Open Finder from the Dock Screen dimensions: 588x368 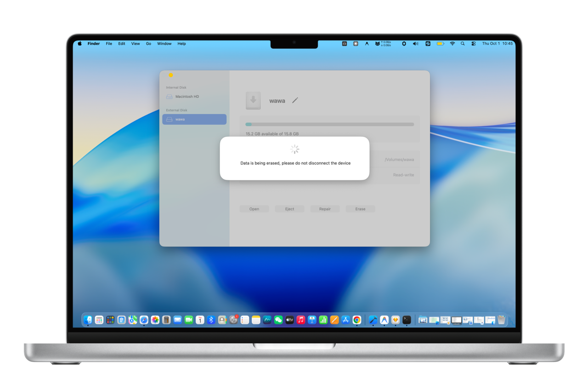pos(88,320)
